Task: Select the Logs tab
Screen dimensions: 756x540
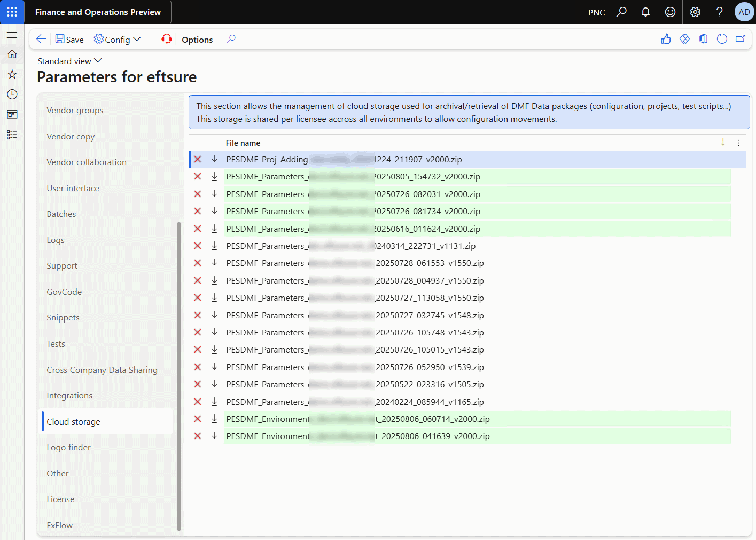Action: (x=56, y=240)
